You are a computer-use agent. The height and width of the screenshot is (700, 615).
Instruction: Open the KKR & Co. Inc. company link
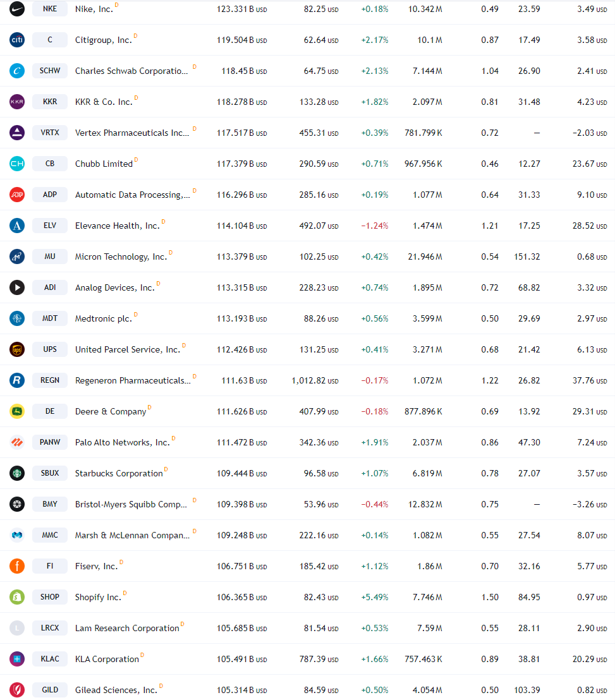104,102
